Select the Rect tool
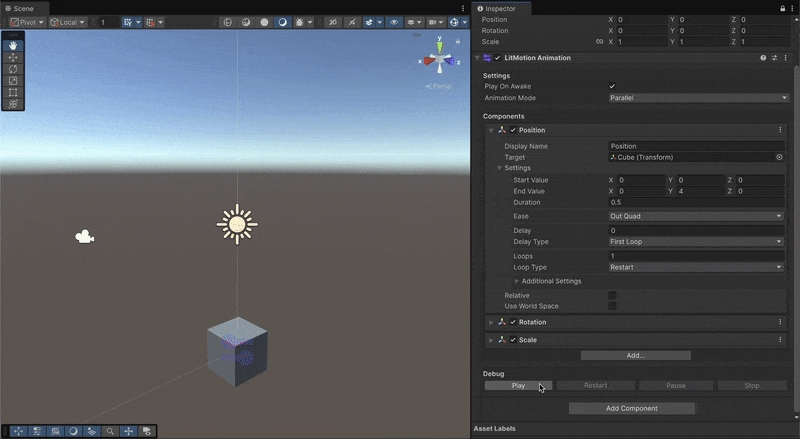This screenshot has height=439, width=800. coord(13,92)
